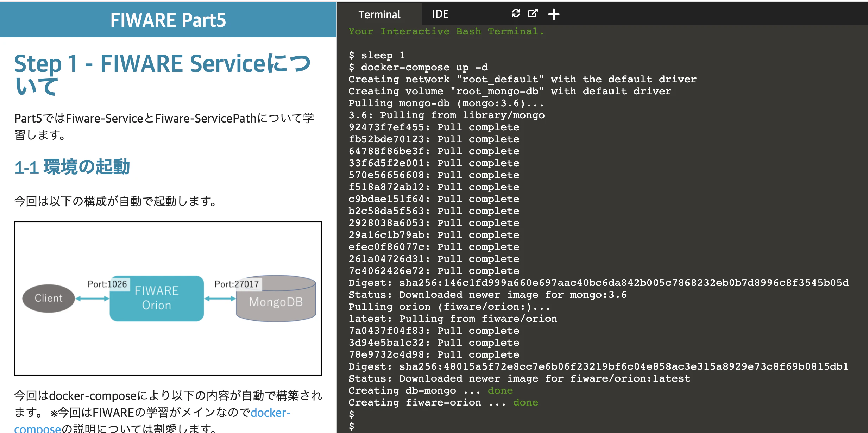Image resolution: width=868 pixels, height=433 pixels.
Task: Switch to the IDE tab
Action: pos(440,14)
